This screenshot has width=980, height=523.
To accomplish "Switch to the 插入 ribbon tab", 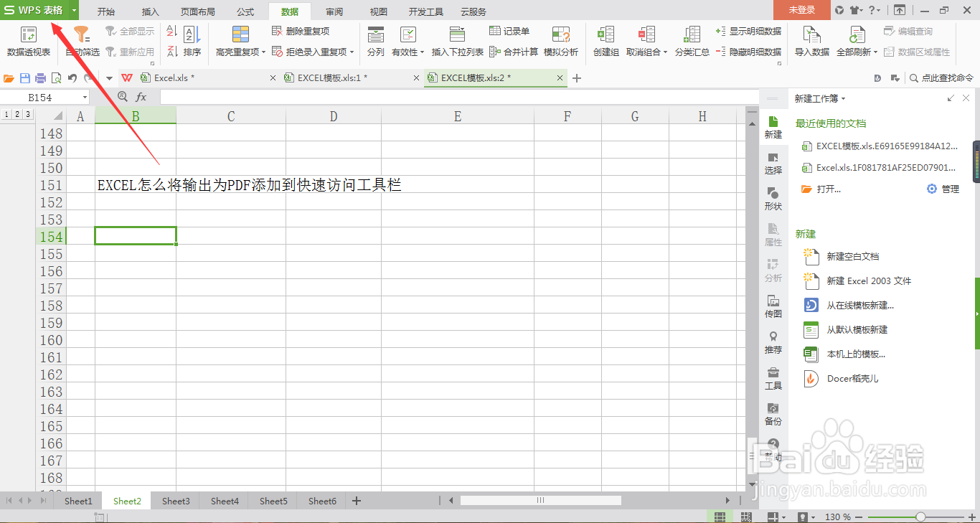I will click(151, 11).
